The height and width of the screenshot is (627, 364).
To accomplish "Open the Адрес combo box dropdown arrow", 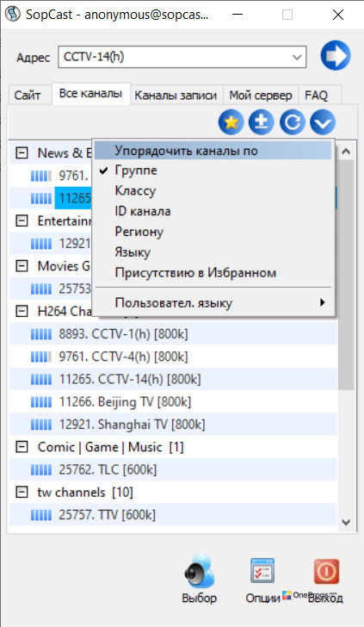I will click(297, 57).
